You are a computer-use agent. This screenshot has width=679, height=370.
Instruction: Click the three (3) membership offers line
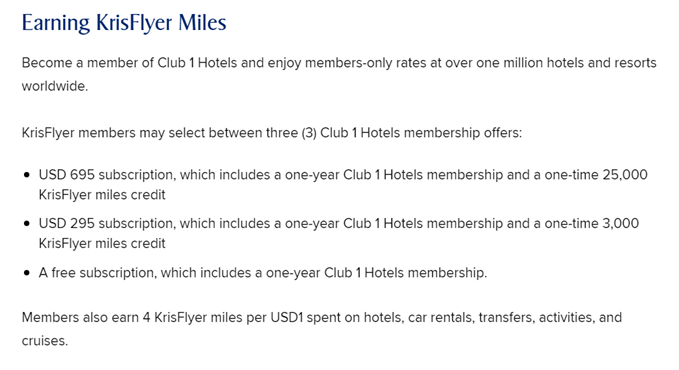tap(272, 133)
